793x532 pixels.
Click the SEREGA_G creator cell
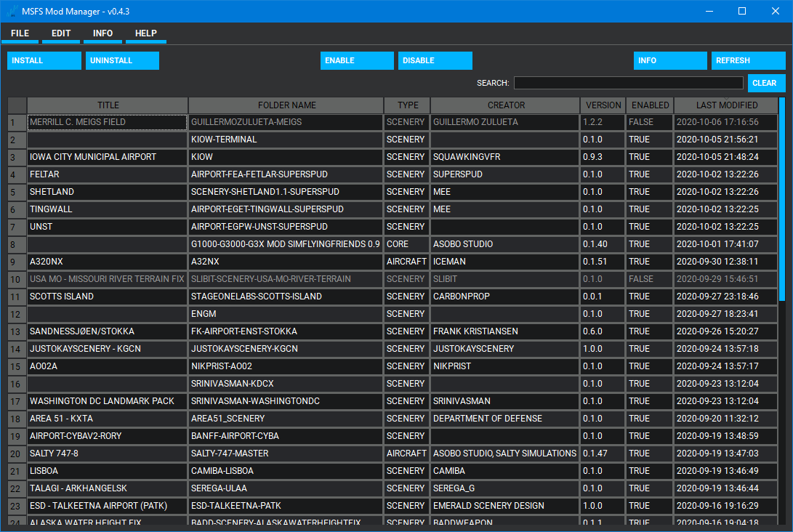[504, 488]
